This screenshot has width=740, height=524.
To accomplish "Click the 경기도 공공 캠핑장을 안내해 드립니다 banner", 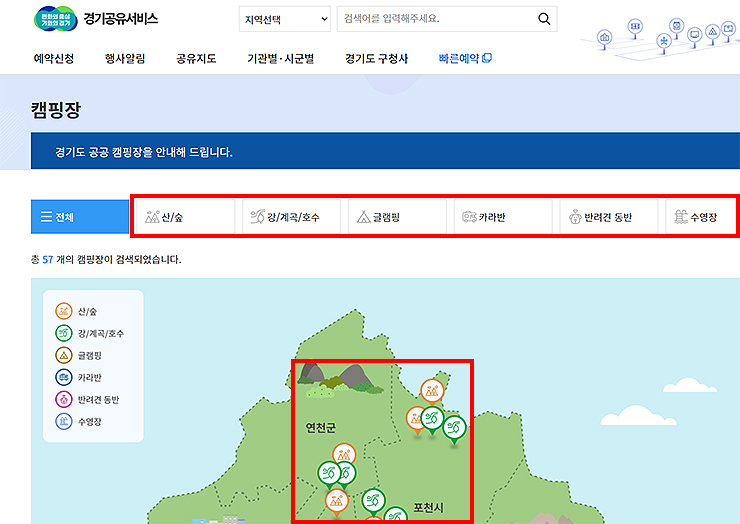I will click(385, 151).
